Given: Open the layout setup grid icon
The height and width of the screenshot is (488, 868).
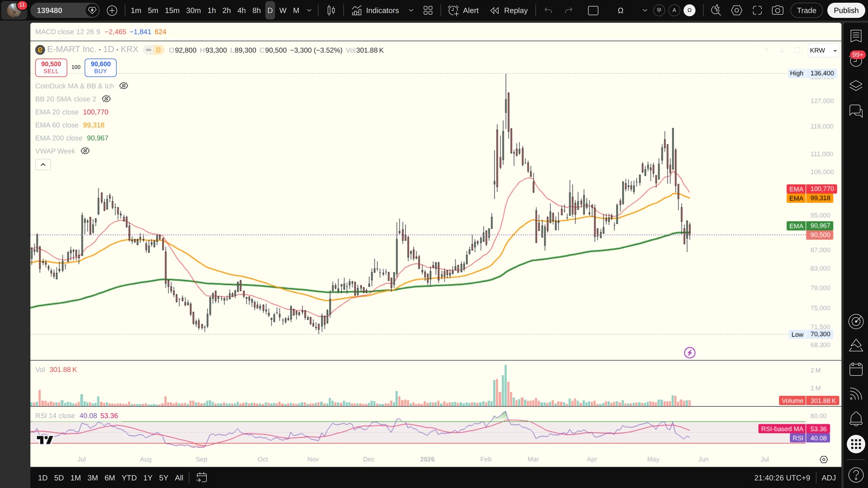Looking at the screenshot, I should click(428, 10).
